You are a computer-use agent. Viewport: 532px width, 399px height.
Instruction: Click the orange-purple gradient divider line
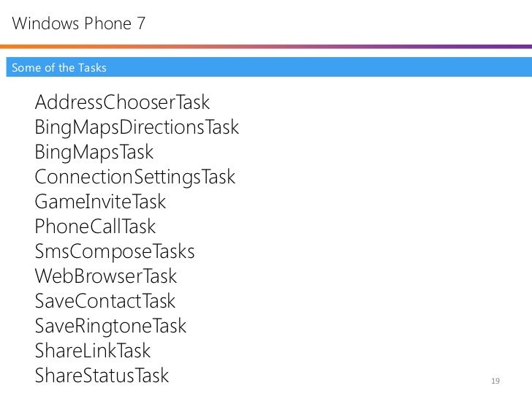(x=266, y=47)
